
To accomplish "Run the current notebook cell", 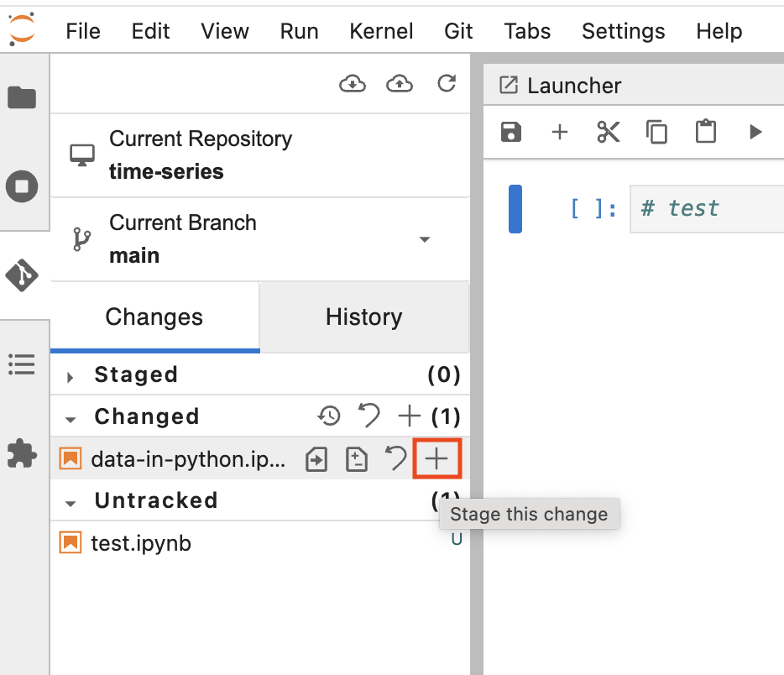I will coord(755,132).
